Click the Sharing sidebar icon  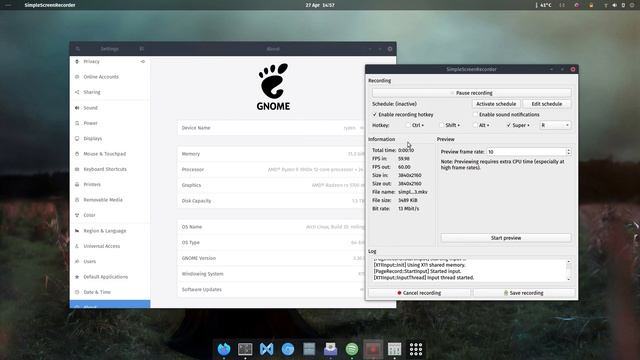(77, 92)
